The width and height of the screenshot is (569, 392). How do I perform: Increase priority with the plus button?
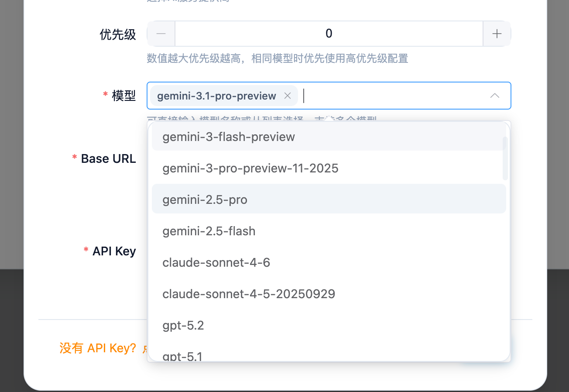[497, 34]
